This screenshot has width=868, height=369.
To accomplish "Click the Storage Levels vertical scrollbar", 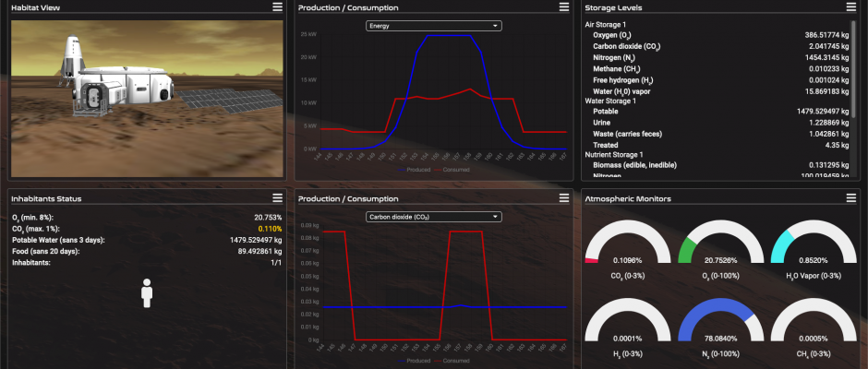I will click(x=852, y=55).
